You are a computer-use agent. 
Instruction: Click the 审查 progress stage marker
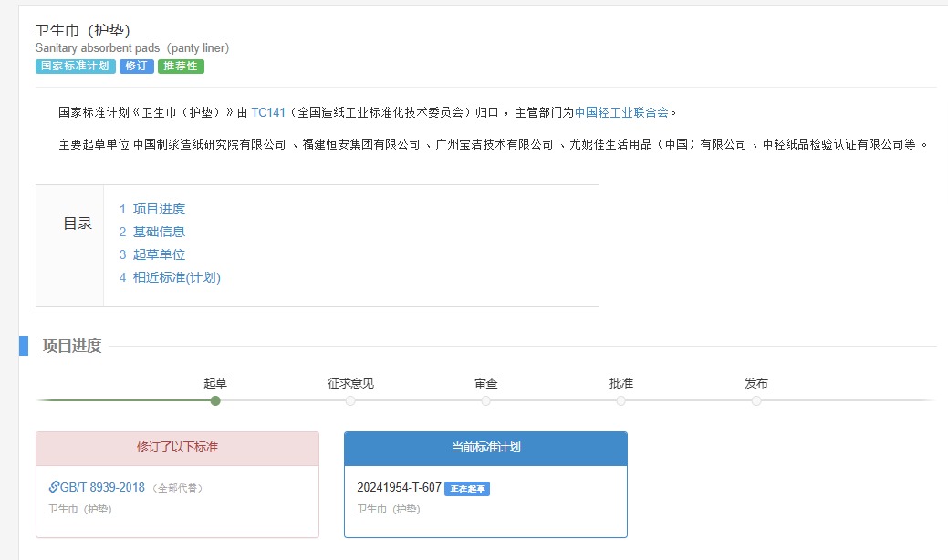486,400
